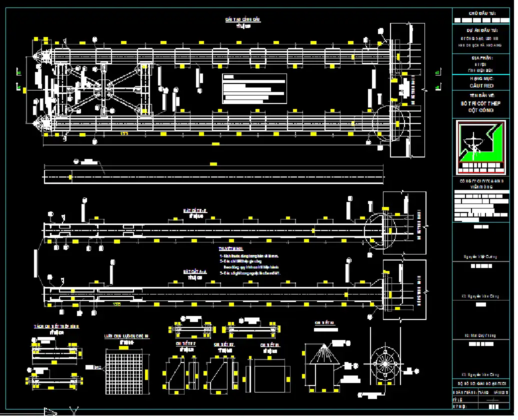The width and height of the screenshot is (518, 420).
Task: Click the 'DỰ ÁN ĐẦU TƯ' title block cell
Action: coord(481,30)
